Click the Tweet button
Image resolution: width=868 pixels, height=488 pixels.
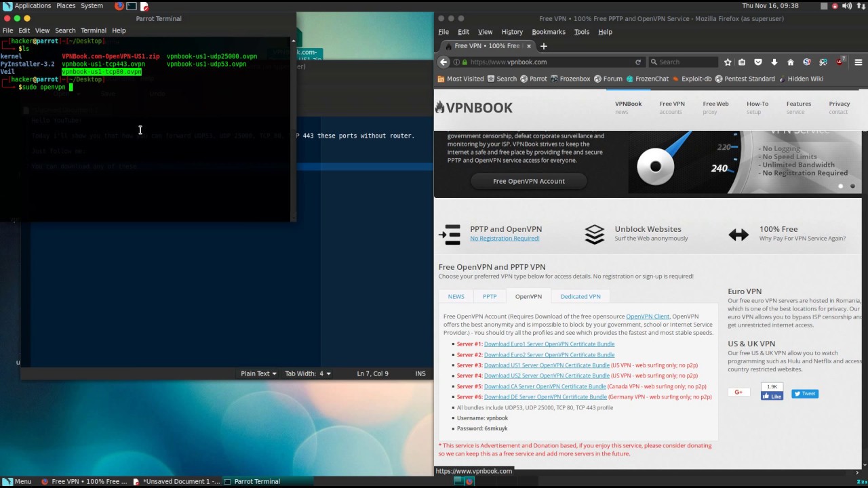click(x=805, y=394)
